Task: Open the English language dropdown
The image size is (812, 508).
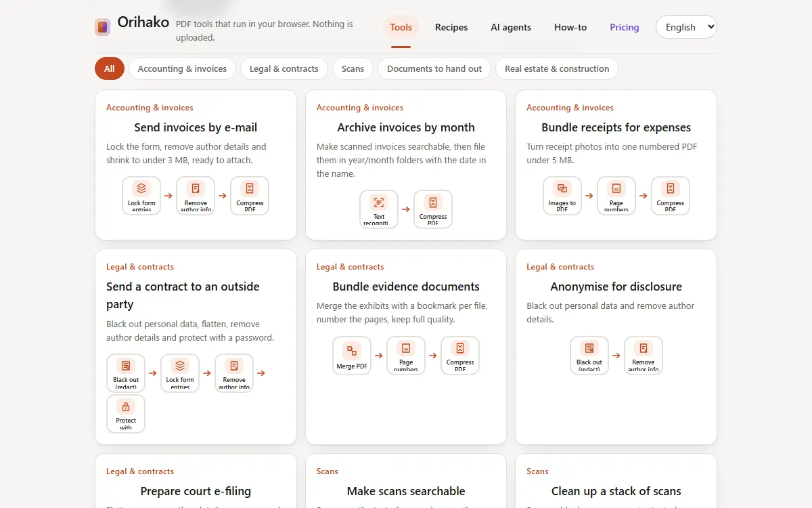Action: (686, 27)
